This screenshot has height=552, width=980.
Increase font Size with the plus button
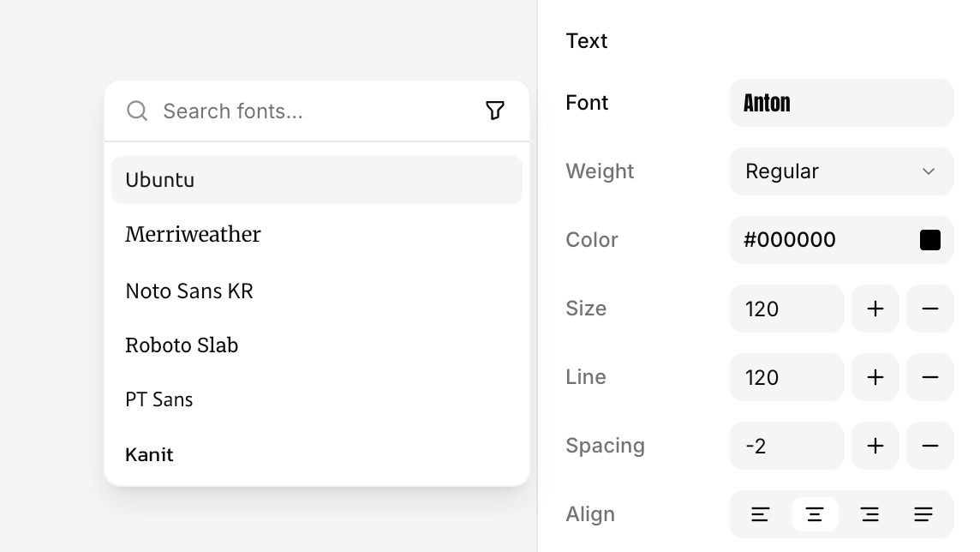875,309
